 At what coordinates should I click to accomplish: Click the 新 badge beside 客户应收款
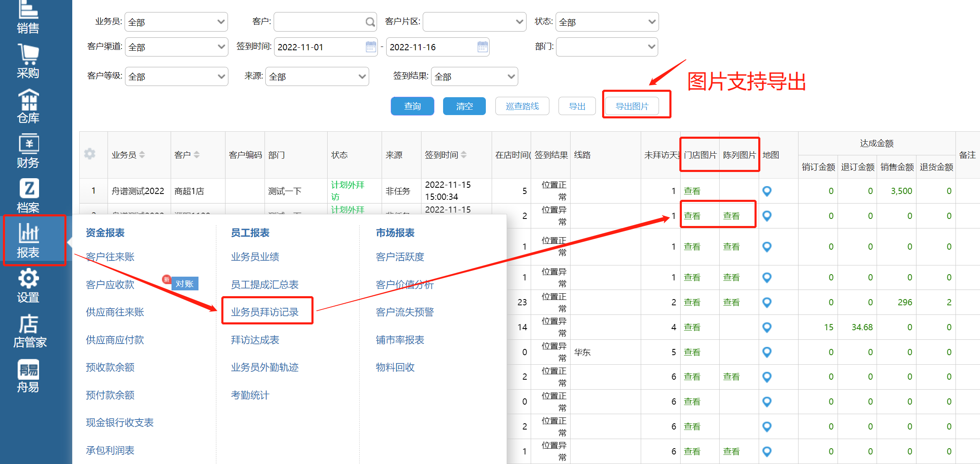tap(167, 279)
